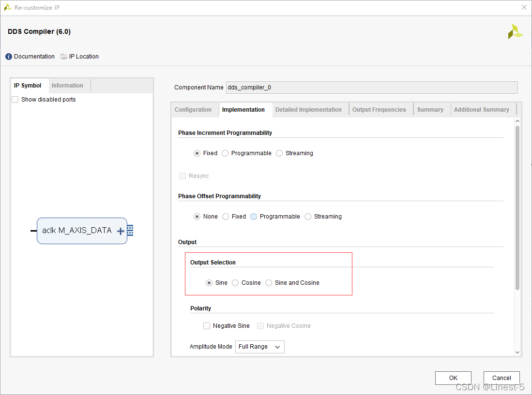Switch to the Implementation tab

click(x=243, y=110)
